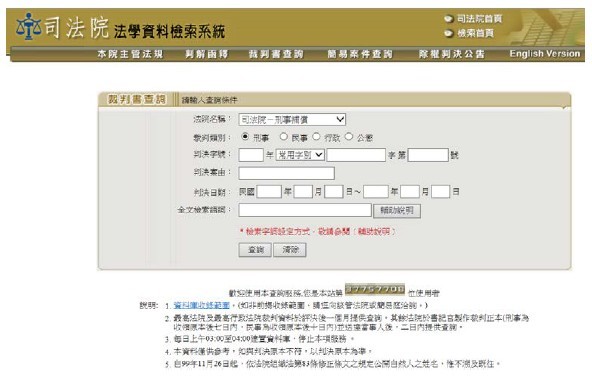Click the 輔助說明 button
592x378 pixels.
[x=397, y=211]
